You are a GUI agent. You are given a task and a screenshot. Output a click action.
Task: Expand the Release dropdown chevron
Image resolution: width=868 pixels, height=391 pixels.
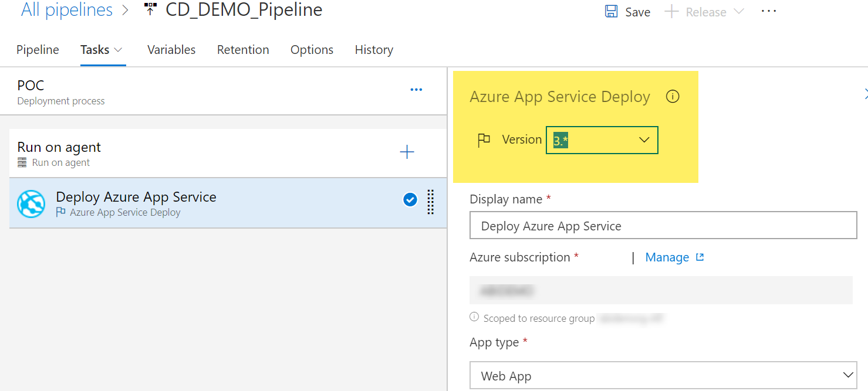click(739, 12)
